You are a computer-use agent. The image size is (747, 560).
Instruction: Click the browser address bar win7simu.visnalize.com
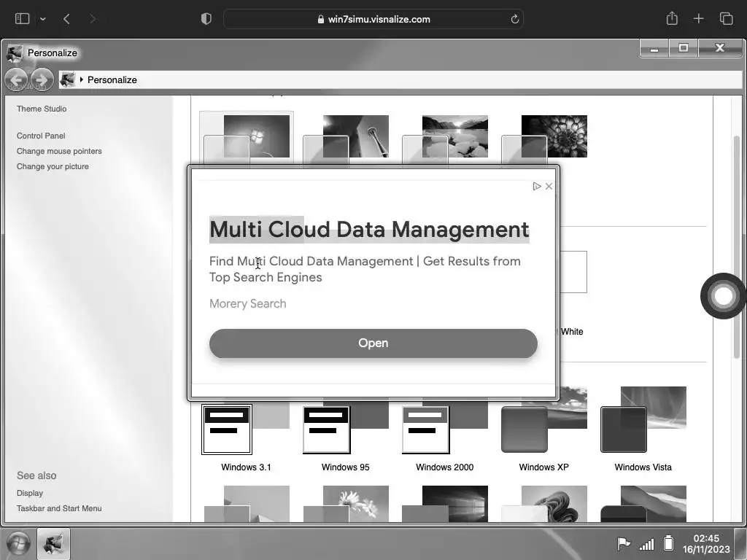(373, 19)
